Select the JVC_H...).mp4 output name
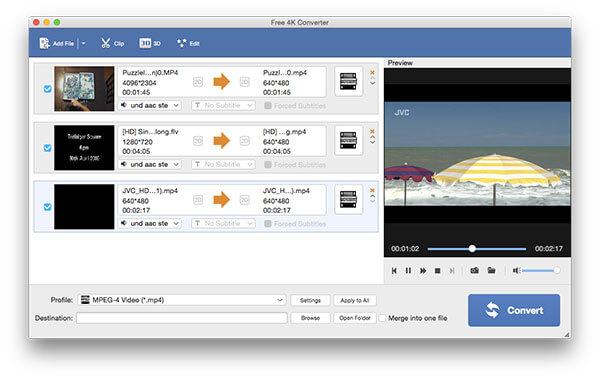This screenshot has height=380, width=600. (x=286, y=191)
